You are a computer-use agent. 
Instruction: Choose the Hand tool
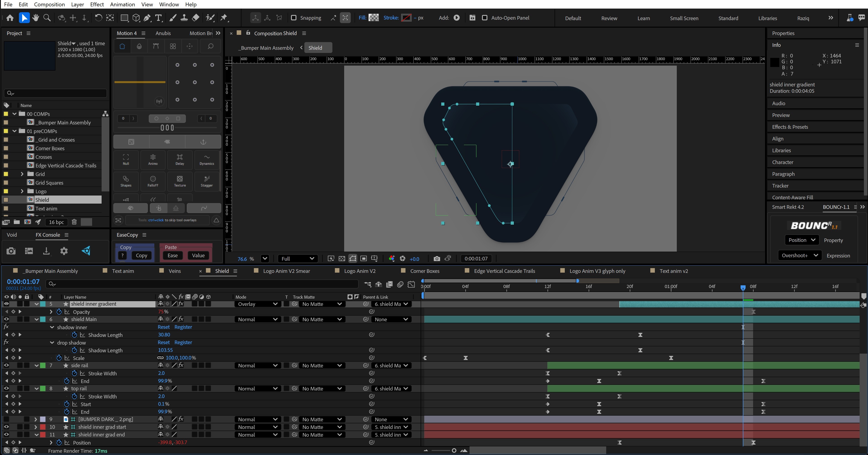click(x=36, y=18)
